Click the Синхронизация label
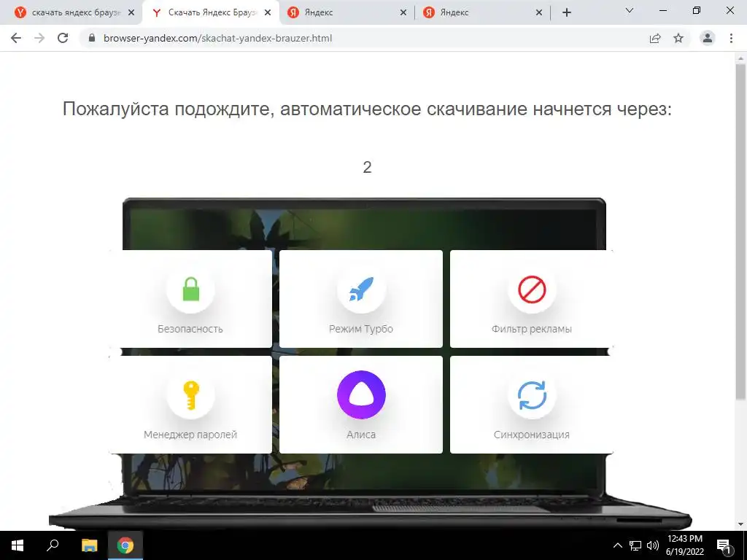 pyautogui.click(x=532, y=435)
